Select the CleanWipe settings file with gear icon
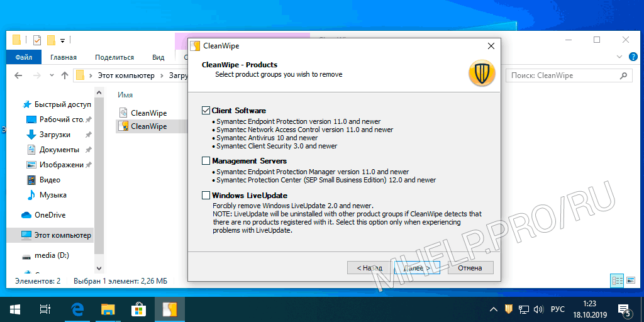 point(143,113)
